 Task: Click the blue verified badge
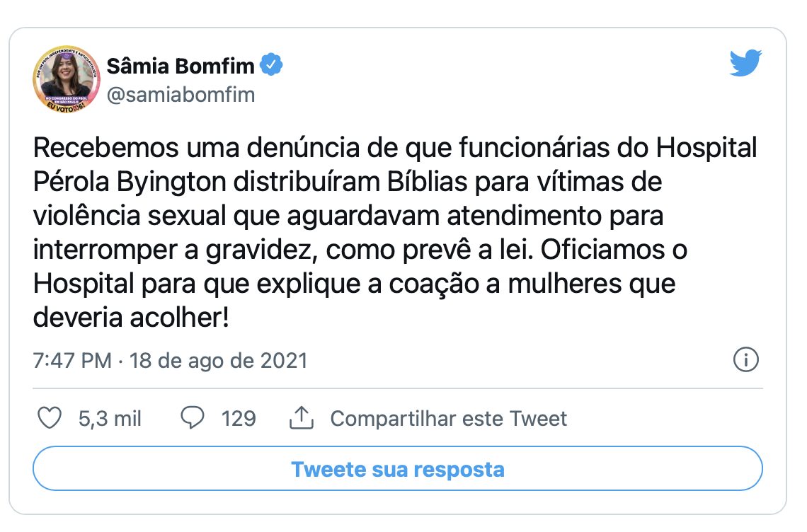[x=271, y=65]
